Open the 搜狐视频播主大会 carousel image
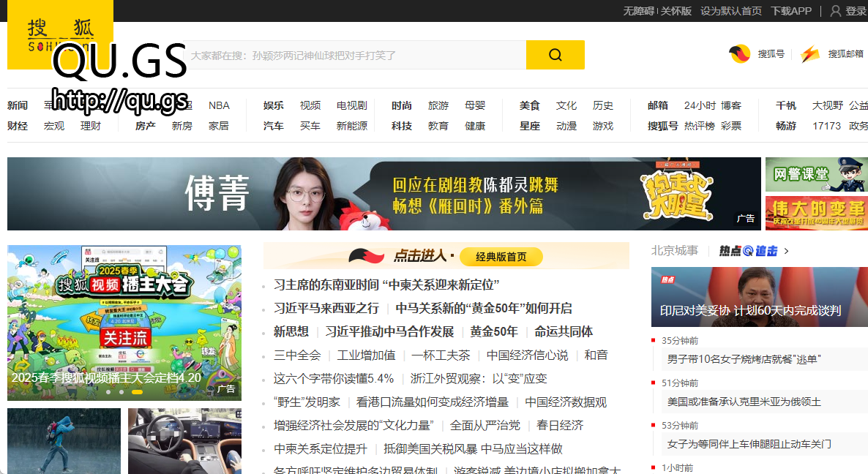The image size is (868, 474). [124, 323]
